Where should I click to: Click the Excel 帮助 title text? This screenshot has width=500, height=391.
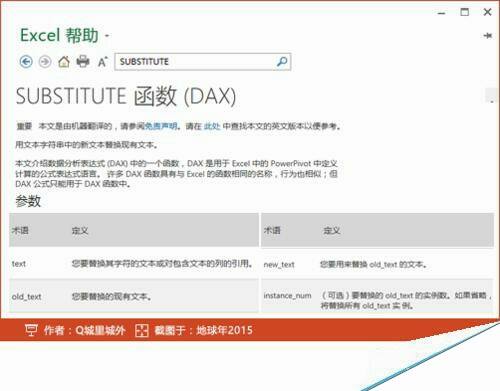pos(59,35)
